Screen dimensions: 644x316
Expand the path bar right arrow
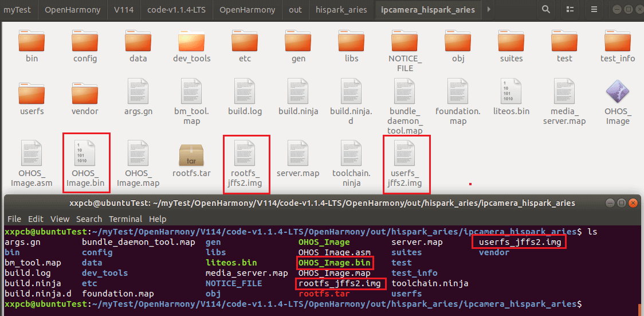[488, 10]
